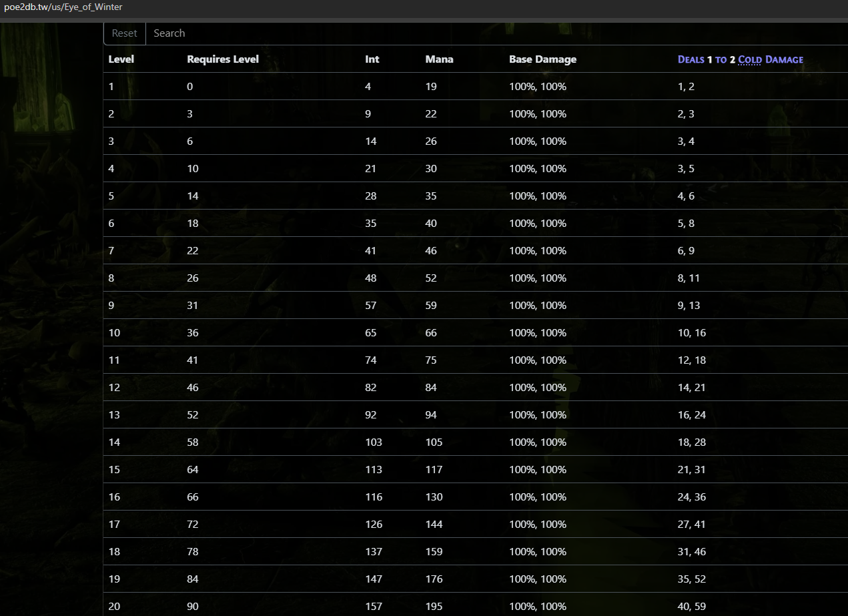Click Requires Level value 52
The image size is (848, 616).
pos(193,415)
